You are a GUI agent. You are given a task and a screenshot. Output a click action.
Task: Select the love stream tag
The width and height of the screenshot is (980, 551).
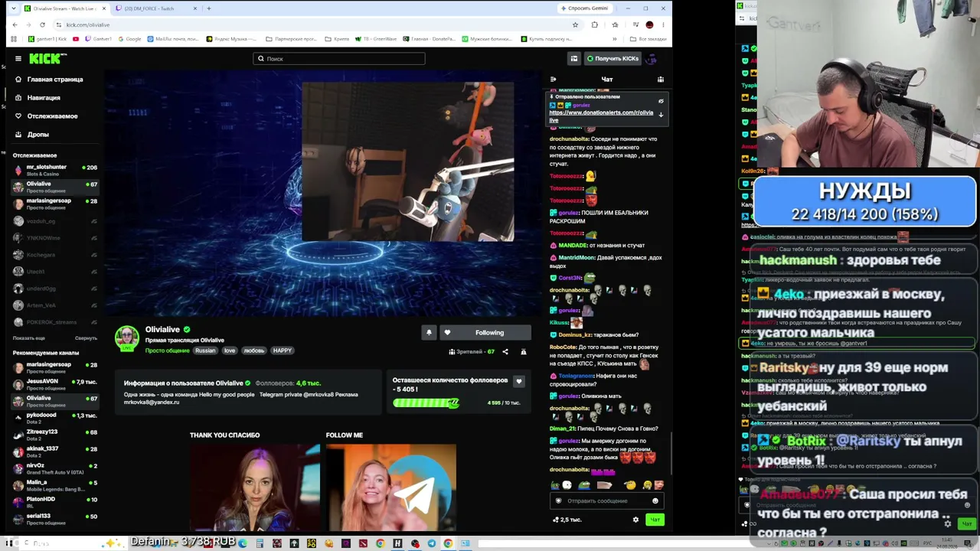tap(230, 351)
